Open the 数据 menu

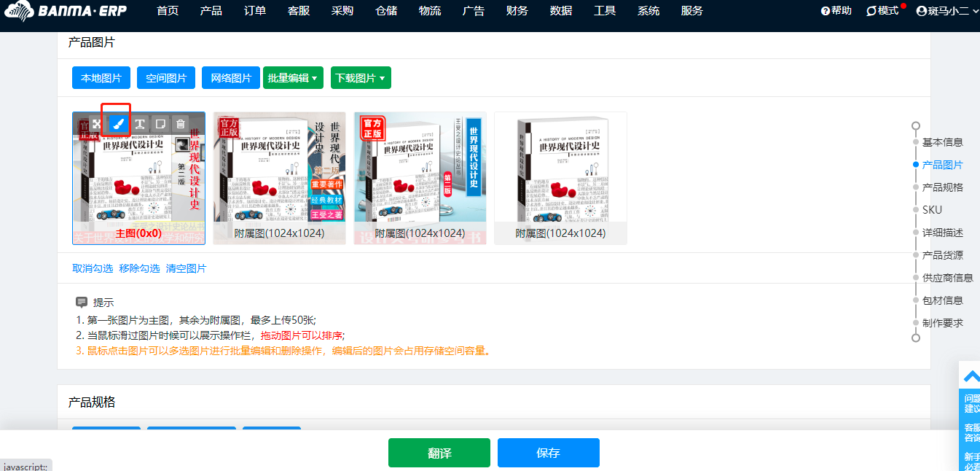(x=561, y=11)
